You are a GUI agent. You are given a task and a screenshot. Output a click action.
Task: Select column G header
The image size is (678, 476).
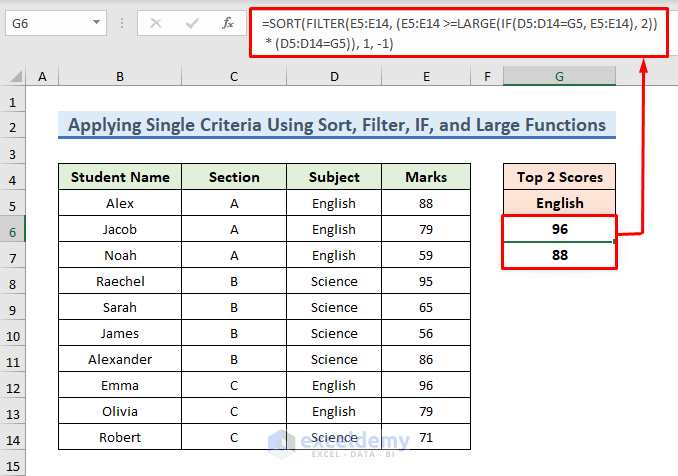coord(559,77)
